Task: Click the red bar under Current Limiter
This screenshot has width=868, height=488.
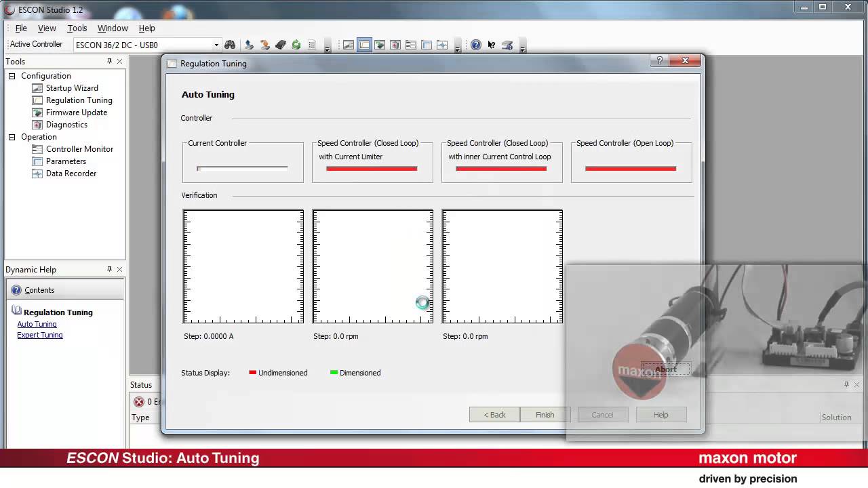Action: pyautogui.click(x=372, y=168)
